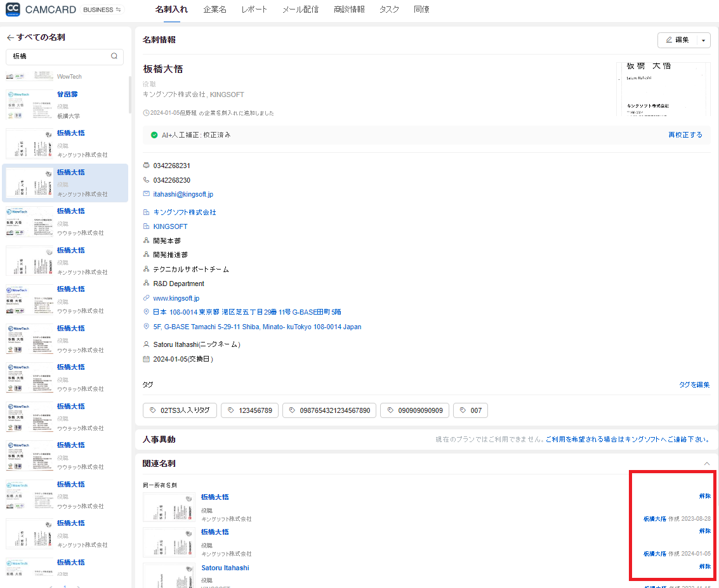Go back using the すべての名刺 arrow

point(10,37)
